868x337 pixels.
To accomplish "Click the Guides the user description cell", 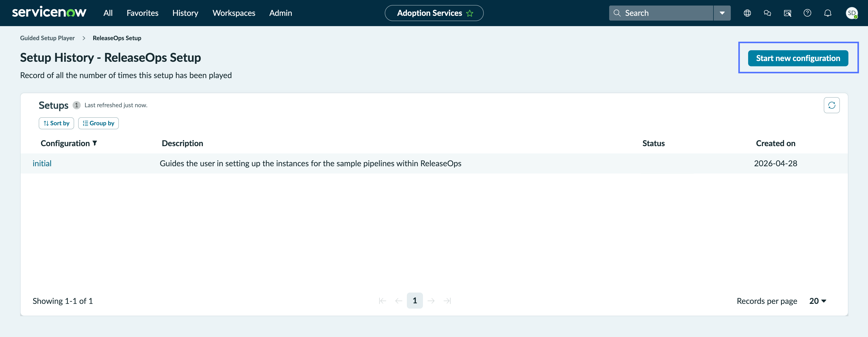I will (310, 164).
